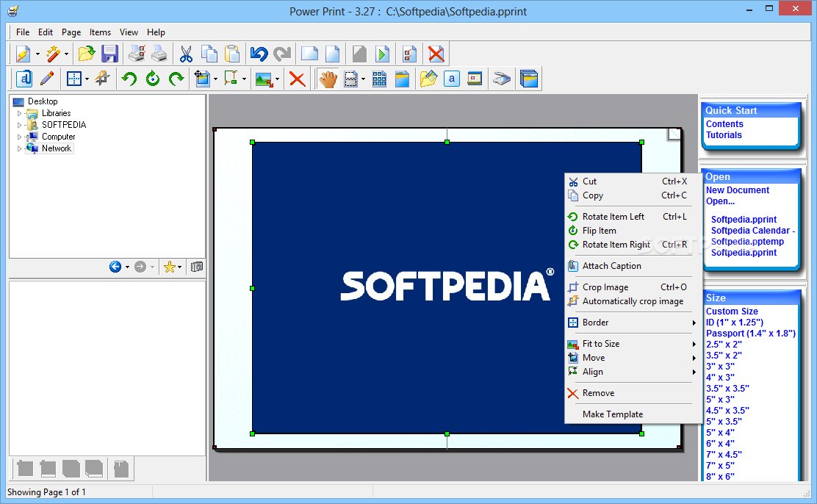Click the green Rotate Left toolbar icon

[x=129, y=79]
